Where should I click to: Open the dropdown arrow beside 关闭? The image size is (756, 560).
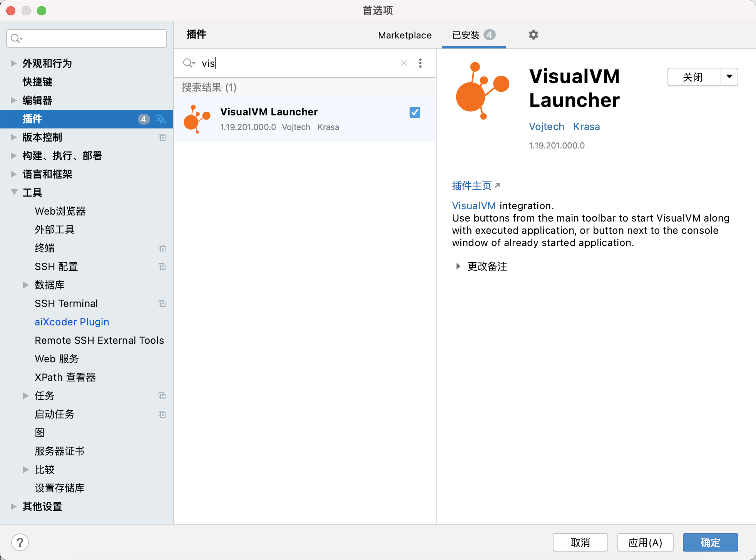(729, 77)
